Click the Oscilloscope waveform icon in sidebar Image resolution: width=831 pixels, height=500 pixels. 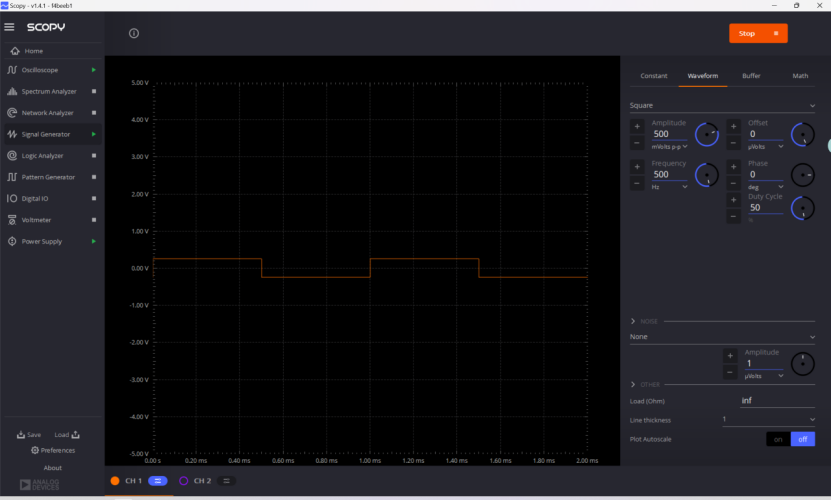click(12, 70)
